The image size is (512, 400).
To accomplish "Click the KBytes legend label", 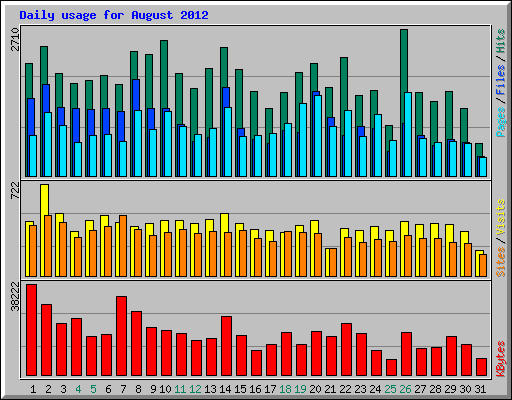I will tap(501, 359).
